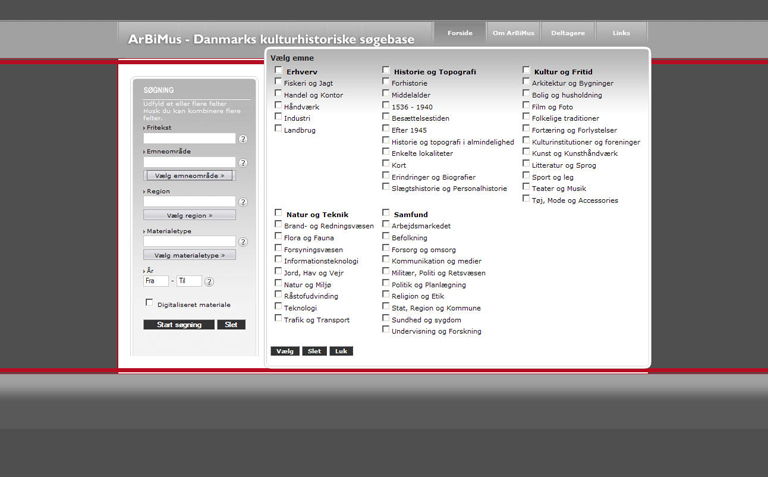Screen dimensions: 768x477
Task: Select the Film og Foto checkbox
Action: click(x=526, y=105)
